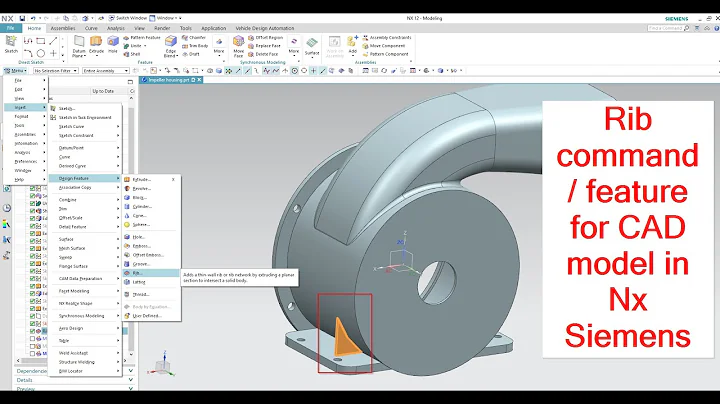The width and height of the screenshot is (720, 404).
Task: Open the Vehicle Design Automation tab
Action: click(x=265, y=28)
